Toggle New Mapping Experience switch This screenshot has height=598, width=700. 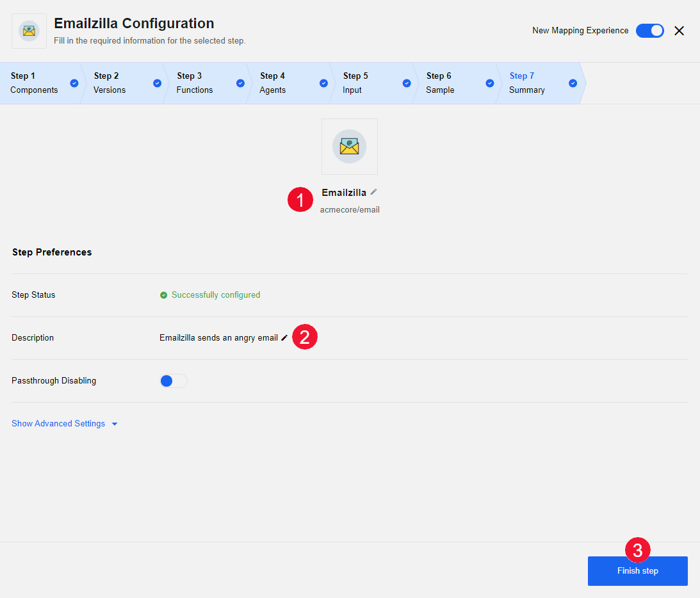[x=649, y=31]
